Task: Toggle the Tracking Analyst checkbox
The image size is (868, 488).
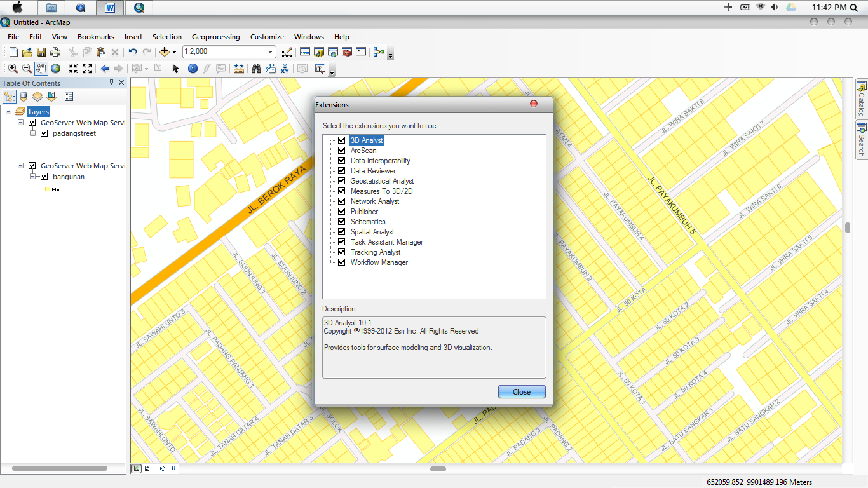Action: click(x=341, y=252)
